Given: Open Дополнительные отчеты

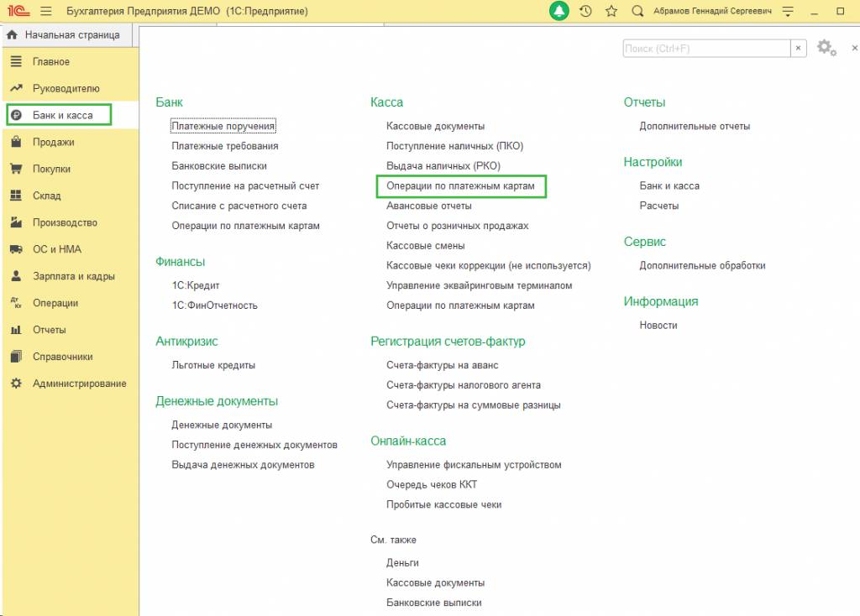Looking at the screenshot, I should click(695, 126).
